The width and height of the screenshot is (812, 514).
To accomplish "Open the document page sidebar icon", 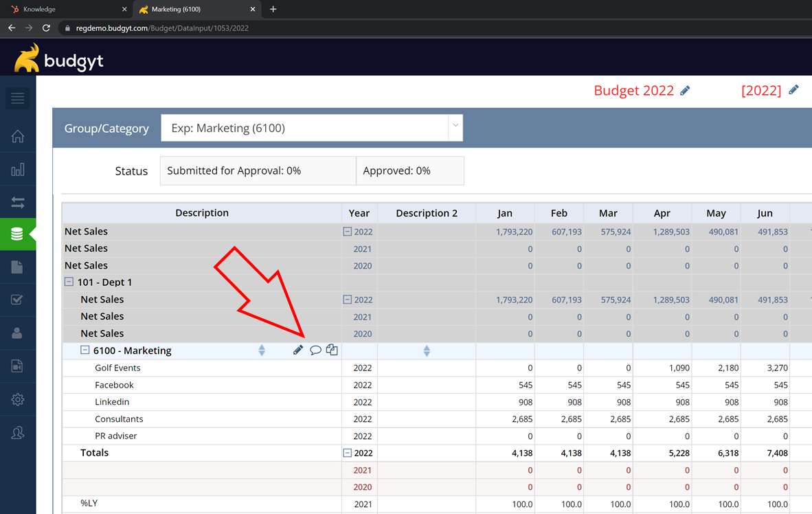I will (x=17, y=267).
